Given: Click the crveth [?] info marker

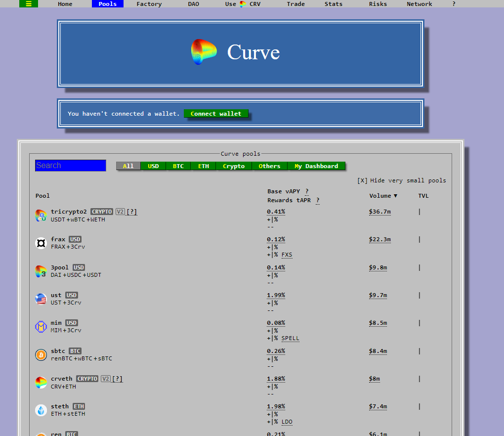Looking at the screenshot, I should click(x=117, y=379).
